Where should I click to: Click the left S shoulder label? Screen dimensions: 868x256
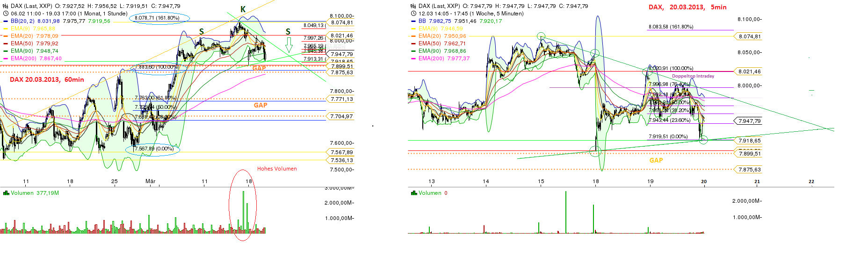coord(202,31)
